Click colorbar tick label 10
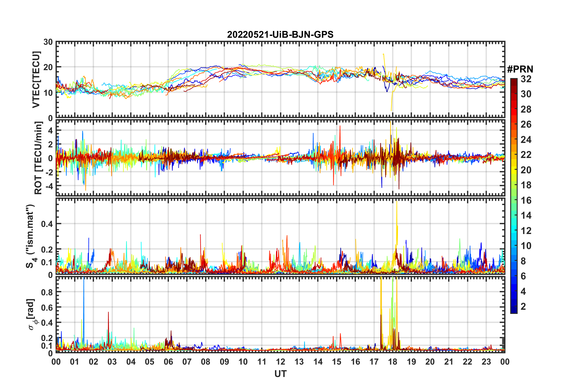 pos(526,246)
